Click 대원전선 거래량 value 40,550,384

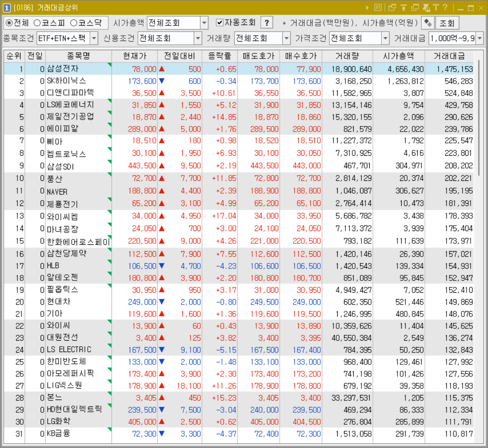pos(351,338)
